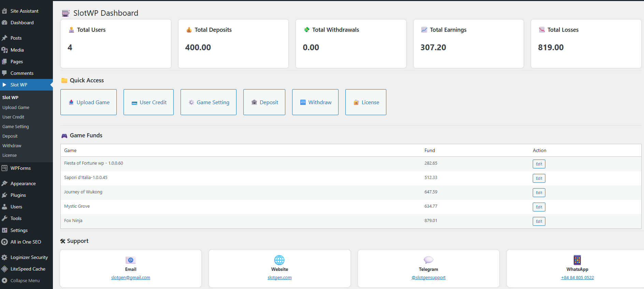
Task: Click the All in One SEO icon
Action: [x=4, y=242]
